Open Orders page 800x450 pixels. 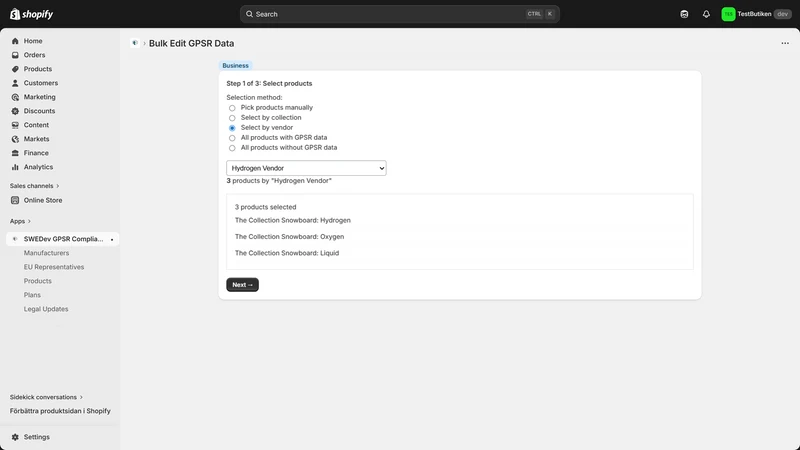tap(34, 55)
